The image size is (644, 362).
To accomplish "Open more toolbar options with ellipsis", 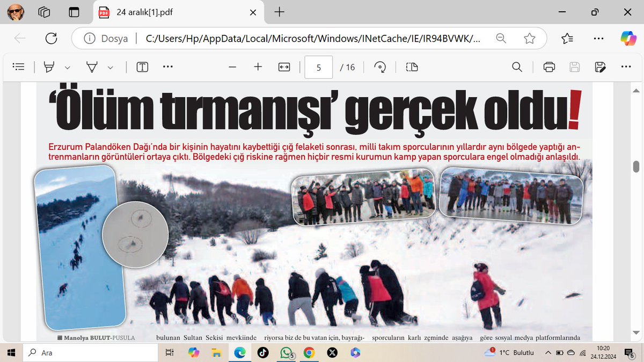I will click(x=167, y=67).
